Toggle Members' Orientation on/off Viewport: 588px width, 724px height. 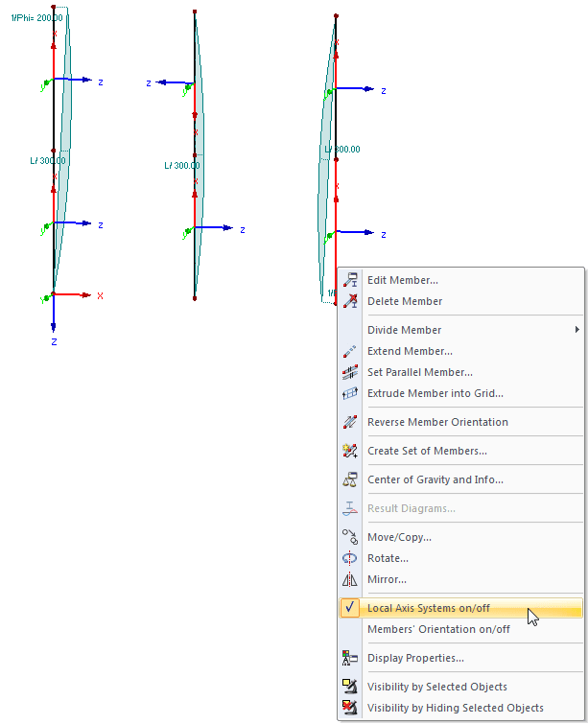tap(438, 629)
